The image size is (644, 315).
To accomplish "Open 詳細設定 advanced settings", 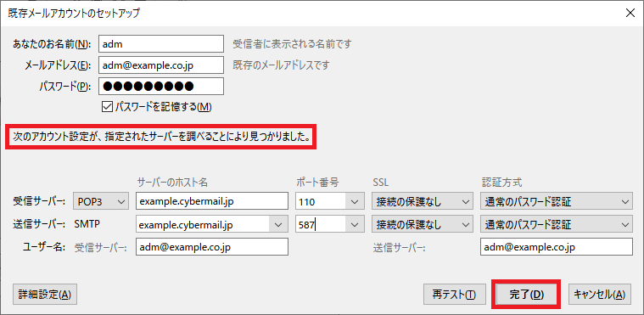I will [x=45, y=295].
